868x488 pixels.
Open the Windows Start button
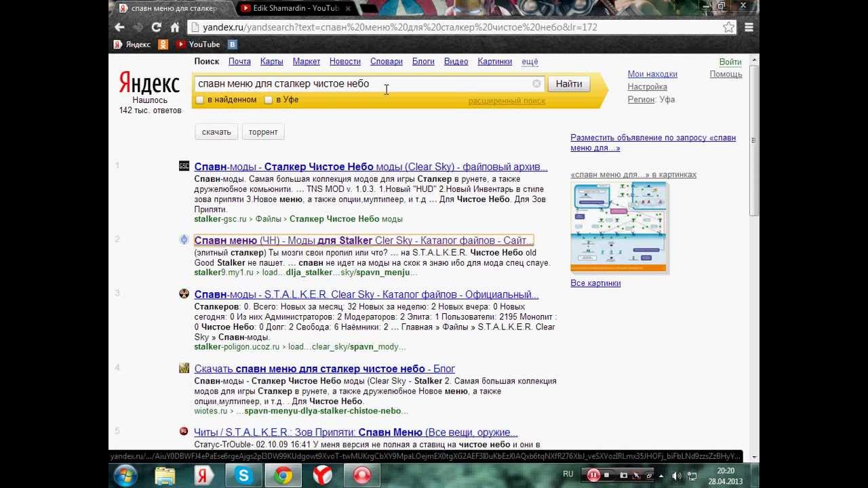pyautogui.click(x=126, y=476)
